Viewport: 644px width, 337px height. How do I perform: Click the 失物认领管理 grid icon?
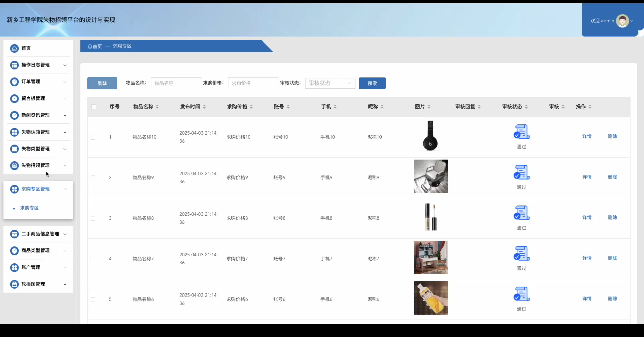click(14, 132)
